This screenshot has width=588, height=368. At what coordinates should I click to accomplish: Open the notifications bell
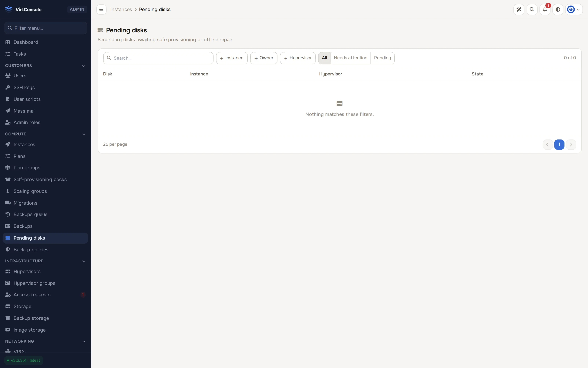[x=545, y=10]
